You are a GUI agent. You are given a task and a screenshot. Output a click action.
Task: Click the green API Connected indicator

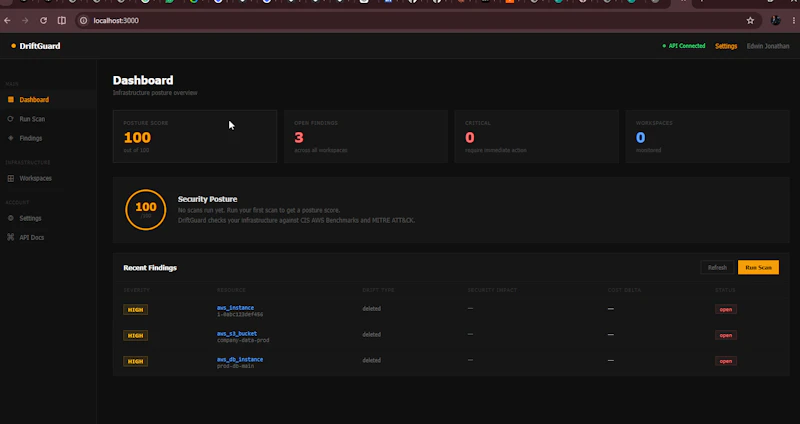point(684,46)
